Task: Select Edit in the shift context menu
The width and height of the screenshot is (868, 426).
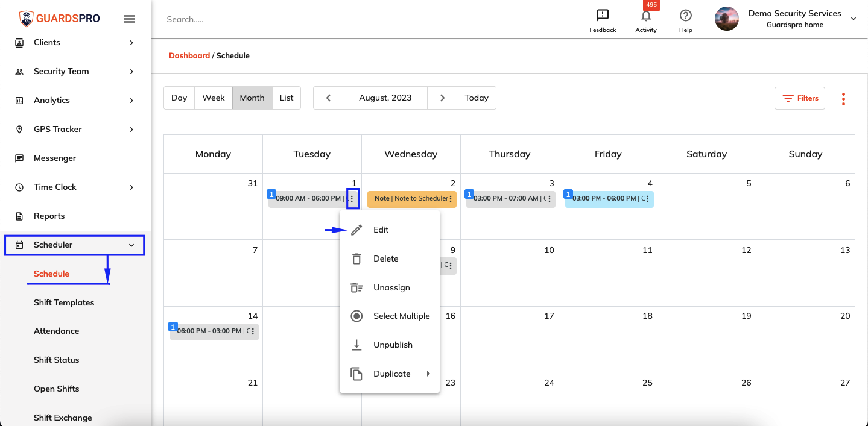Action: [x=381, y=230]
